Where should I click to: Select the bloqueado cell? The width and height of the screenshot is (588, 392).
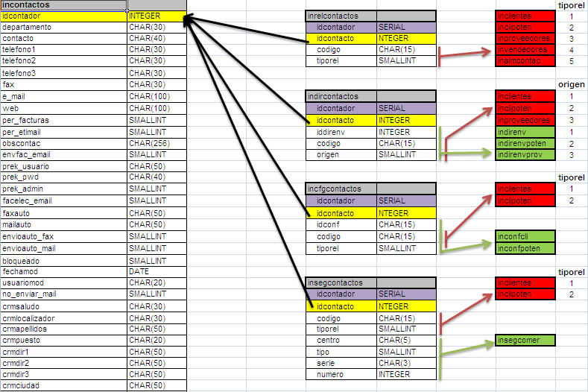tap(63, 261)
